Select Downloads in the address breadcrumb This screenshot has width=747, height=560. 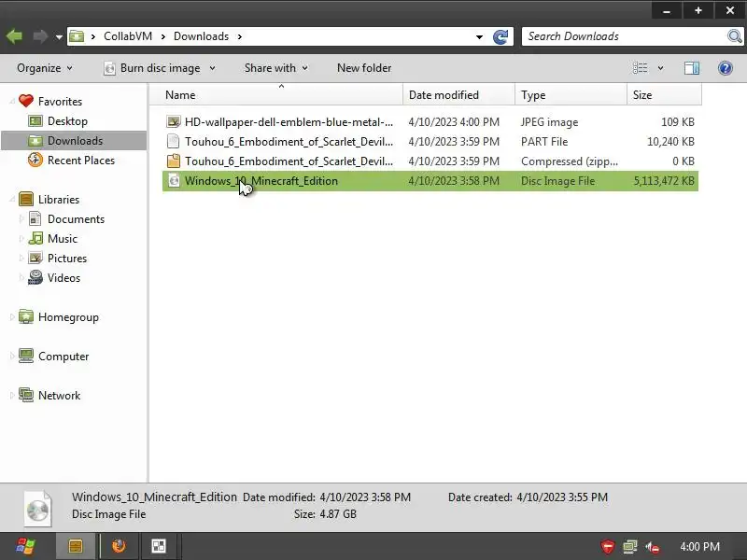[201, 36]
